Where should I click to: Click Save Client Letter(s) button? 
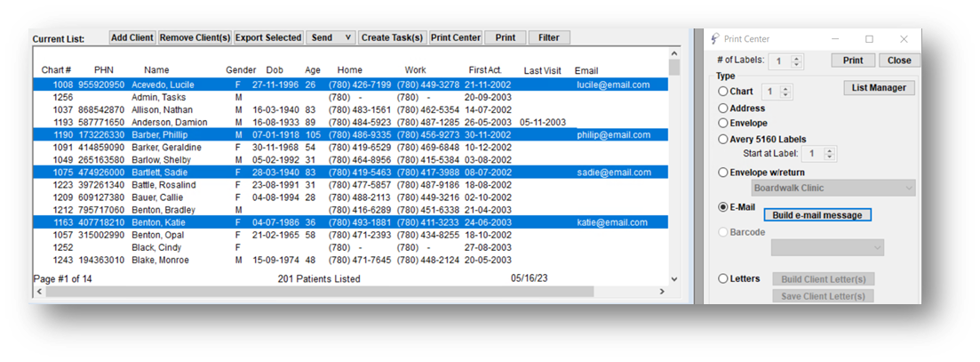coord(823,296)
